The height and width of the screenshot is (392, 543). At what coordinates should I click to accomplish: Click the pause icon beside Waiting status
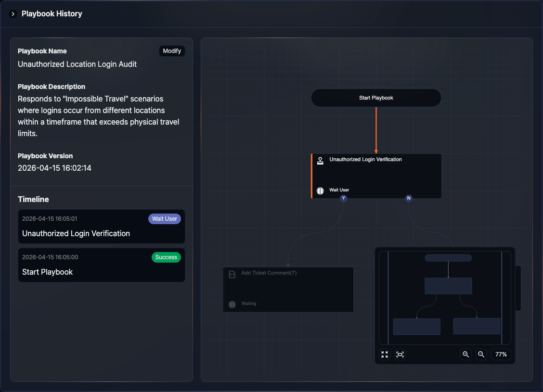click(232, 304)
